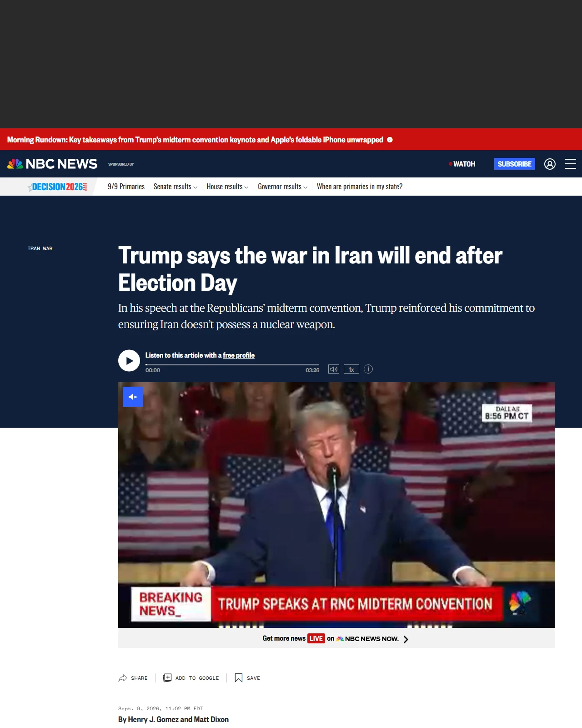Viewport: 582px width, 728px height.
Task: Open author Matt Dixon's page
Action: pyautogui.click(x=211, y=719)
